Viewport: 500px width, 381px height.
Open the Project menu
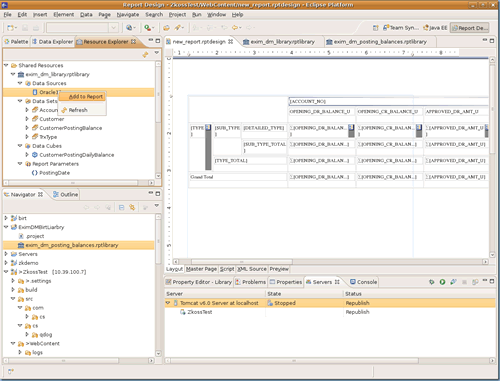pyautogui.click(x=177, y=15)
